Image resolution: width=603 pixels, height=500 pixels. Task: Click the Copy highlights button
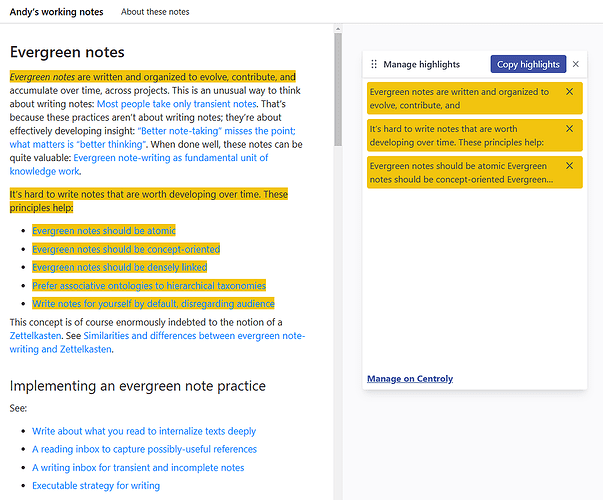click(x=528, y=64)
